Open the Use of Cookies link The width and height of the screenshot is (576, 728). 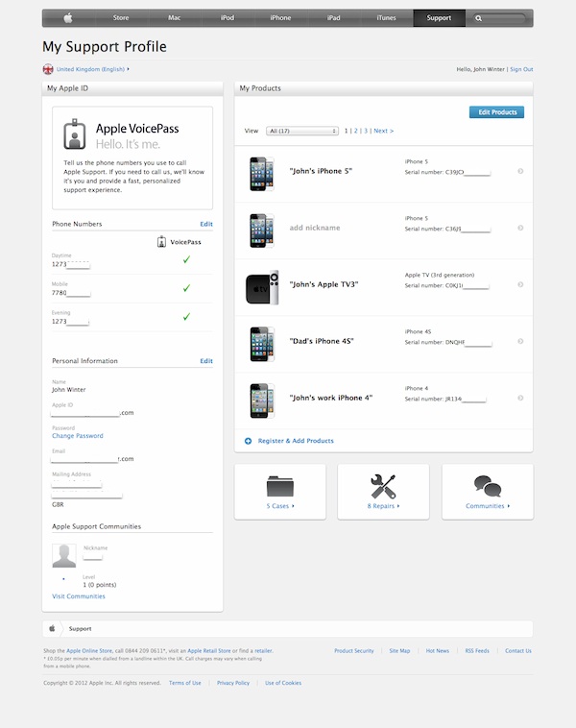pyautogui.click(x=283, y=683)
